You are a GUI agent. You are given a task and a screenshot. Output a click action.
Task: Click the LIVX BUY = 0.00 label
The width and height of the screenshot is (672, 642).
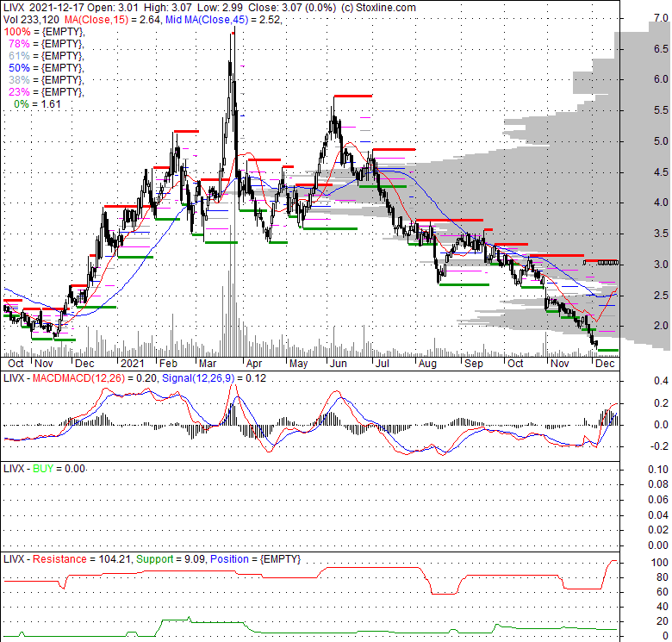pyautogui.click(x=44, y=469)
